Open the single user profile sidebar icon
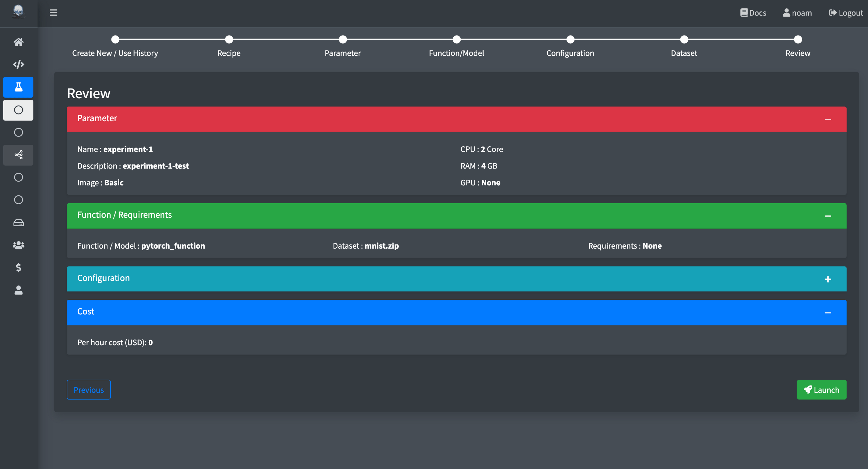The height and width of the screenshot is (469, 868). click(18, 290)
